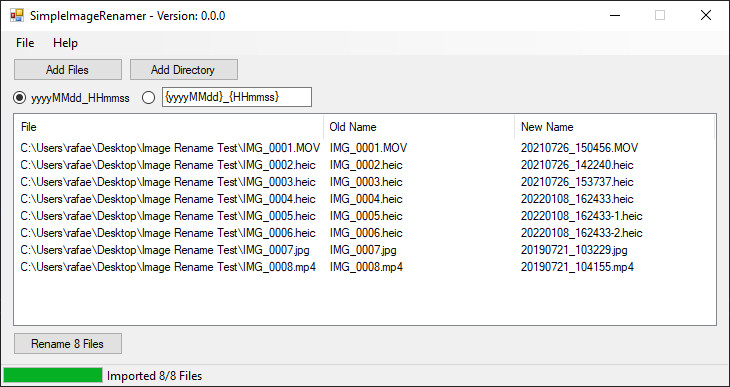Screen dimensions: 730x387
Task: Click the Add Files button
Action: pyautogui.click(x=68, y=70)
